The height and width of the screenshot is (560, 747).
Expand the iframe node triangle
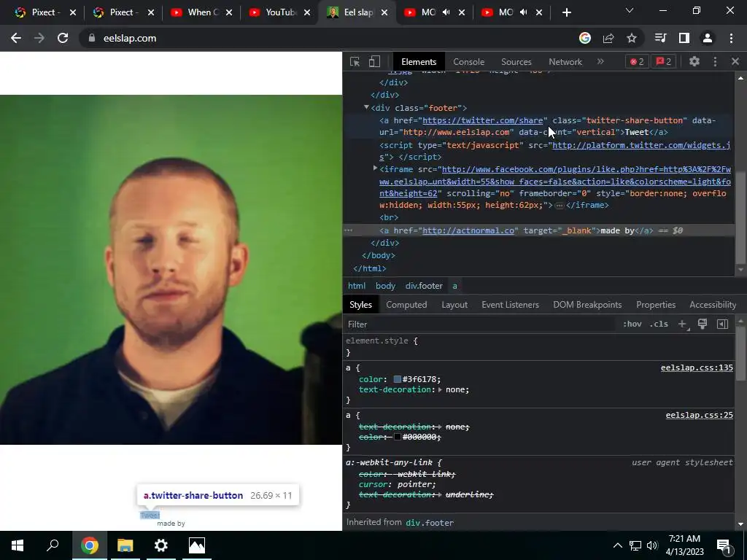point(376,168)
